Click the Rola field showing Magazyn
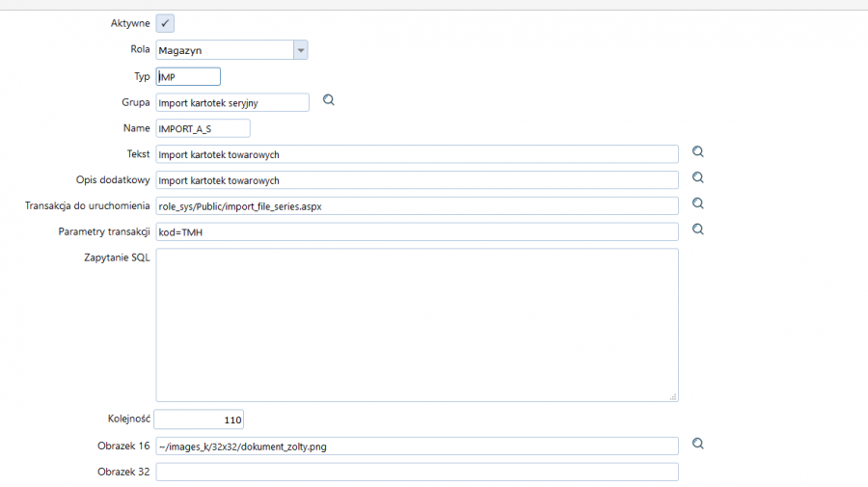 225,50
